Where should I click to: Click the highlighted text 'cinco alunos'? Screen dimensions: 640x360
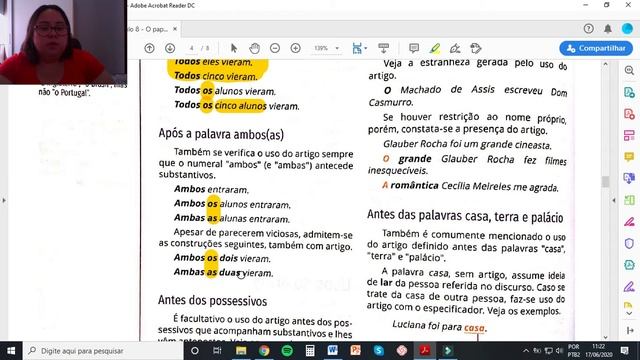241,106
